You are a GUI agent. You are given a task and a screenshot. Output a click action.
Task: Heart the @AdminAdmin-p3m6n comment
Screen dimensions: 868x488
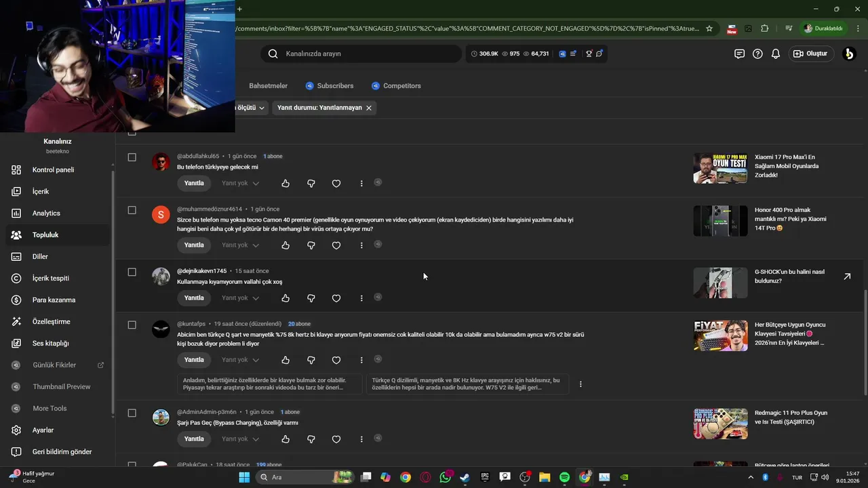(x=336, y=439)
